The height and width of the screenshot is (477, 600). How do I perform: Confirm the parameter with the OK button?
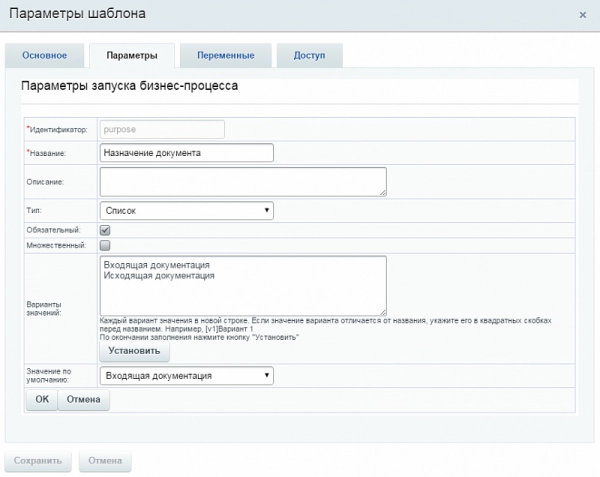[x=41, y=399]
